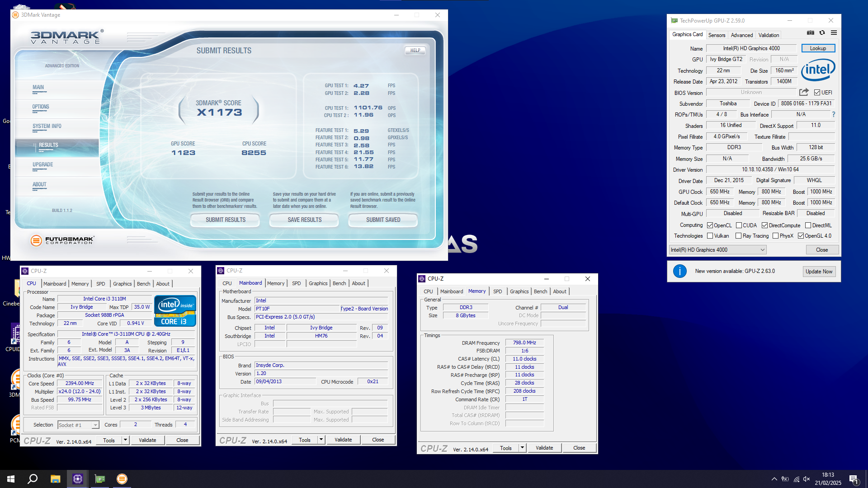Image resolution: width=868 pixels, height=488 pixels.
Task: Click GPU-Z screenshot camera icon
Action: [x=811, y=33]
